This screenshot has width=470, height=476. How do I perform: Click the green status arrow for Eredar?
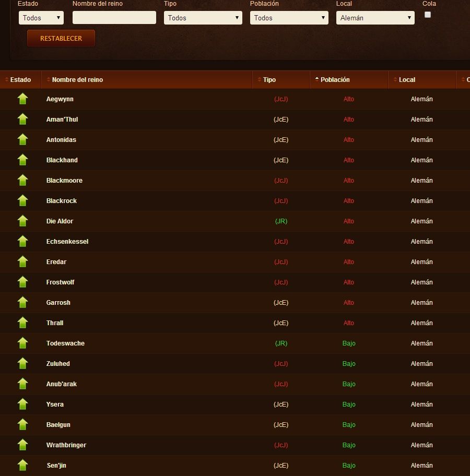coord(23,261)
